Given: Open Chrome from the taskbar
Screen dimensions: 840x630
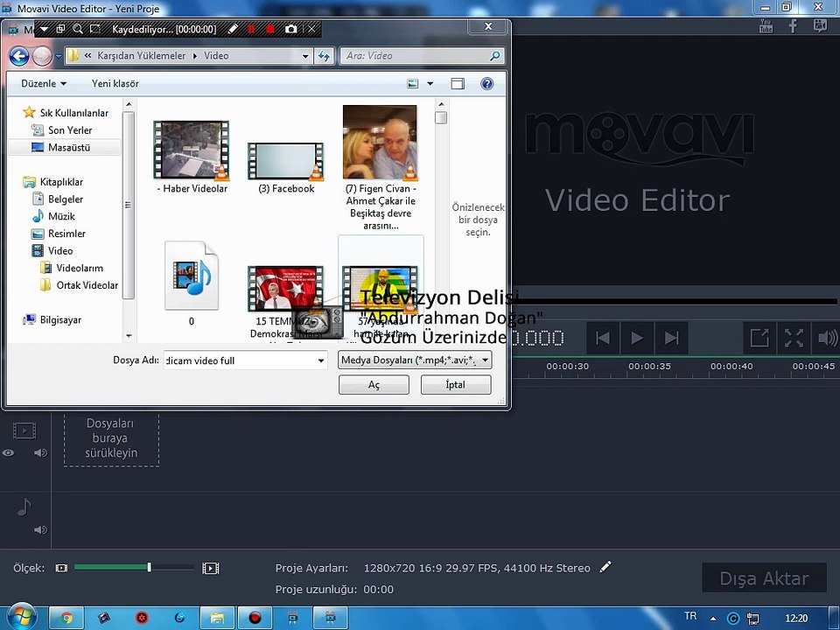Looking at the screenshot, I should pyautogui.click(x=67, y=619).
